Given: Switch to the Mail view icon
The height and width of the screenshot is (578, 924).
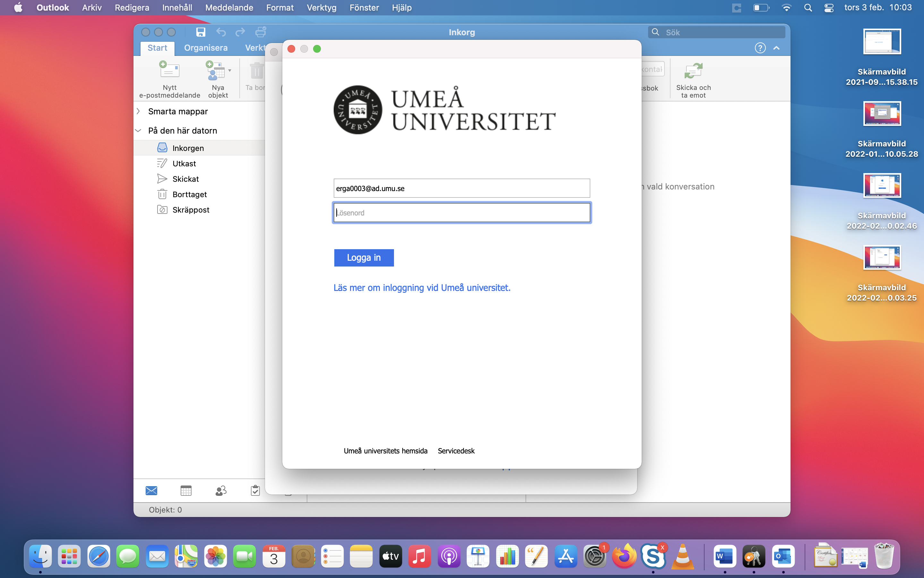Looking at the screenshot, I should point(151,490).
